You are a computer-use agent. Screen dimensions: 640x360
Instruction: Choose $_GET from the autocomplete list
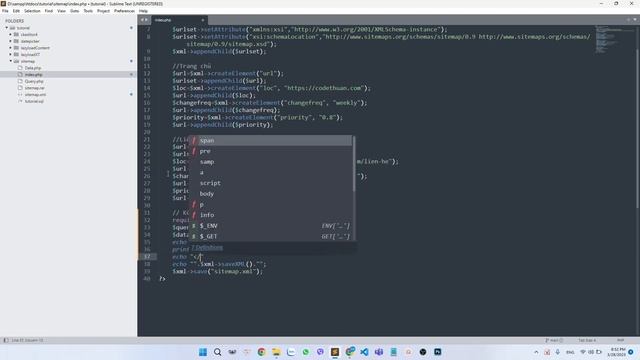click(271, 236)
